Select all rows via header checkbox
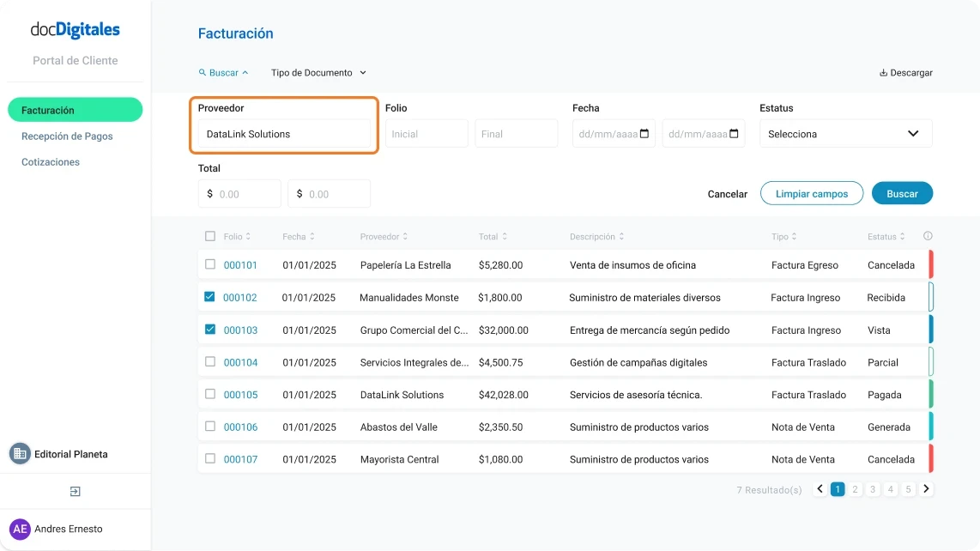The width and height of the screenshot is (980, 551). coord(210,236)
